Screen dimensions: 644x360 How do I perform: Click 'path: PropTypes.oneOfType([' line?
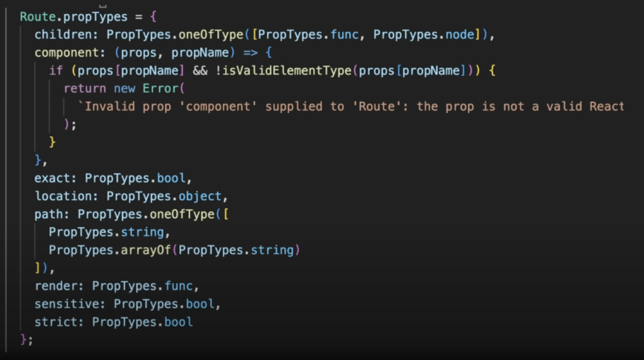(131, 214)
